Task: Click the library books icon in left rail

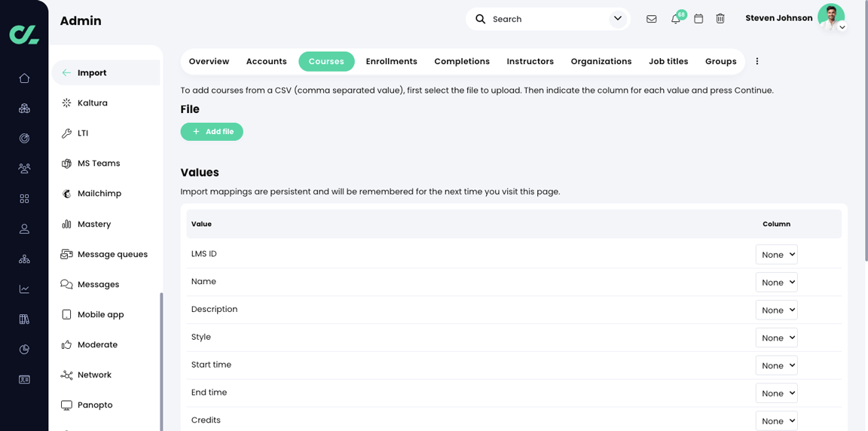Action: point(24,319)
